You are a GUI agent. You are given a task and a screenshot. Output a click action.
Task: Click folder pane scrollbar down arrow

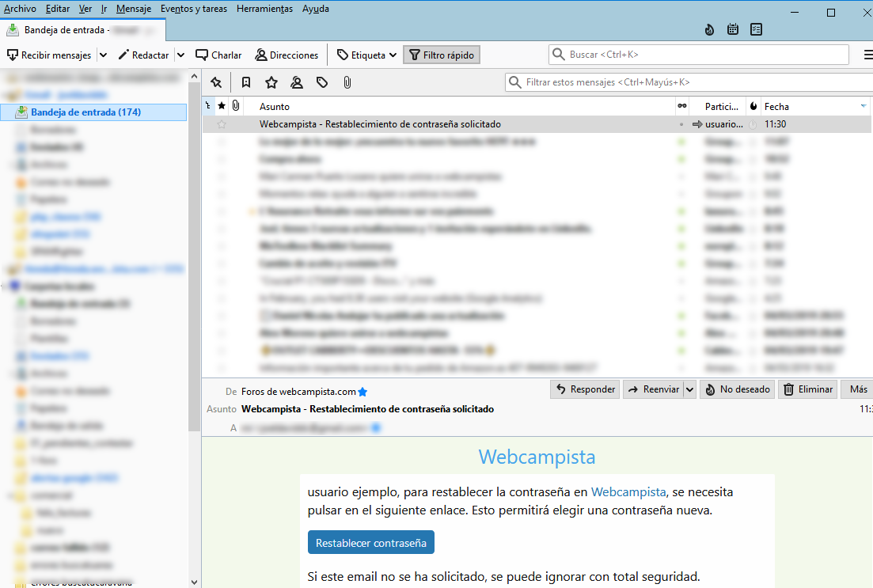coord(194,582)
